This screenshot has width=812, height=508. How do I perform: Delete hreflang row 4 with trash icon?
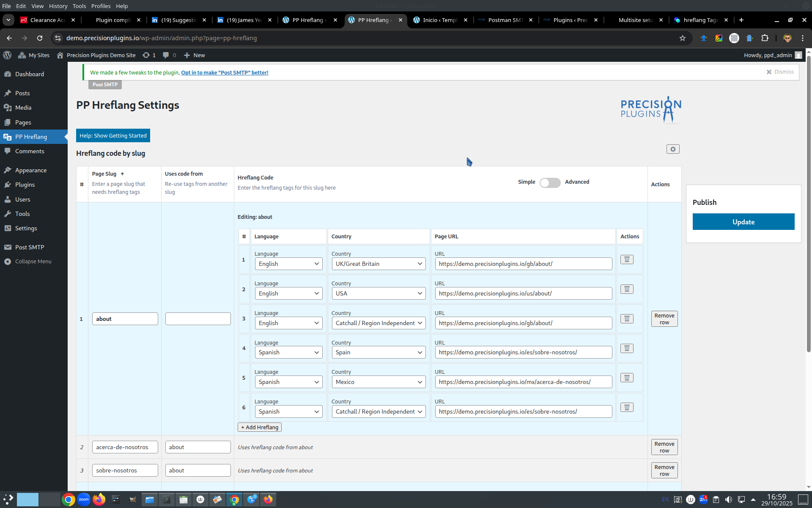[x=627, y=348]
